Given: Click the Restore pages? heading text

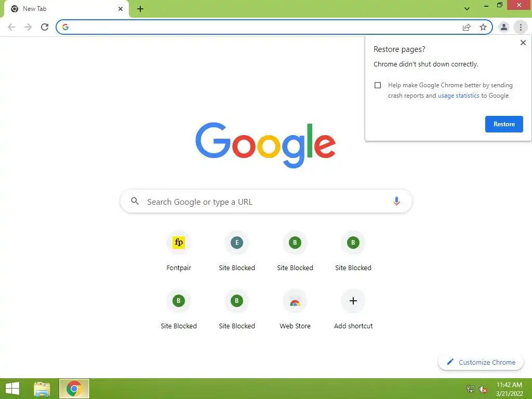Looking at the screenshot, I should click(399, 49).
